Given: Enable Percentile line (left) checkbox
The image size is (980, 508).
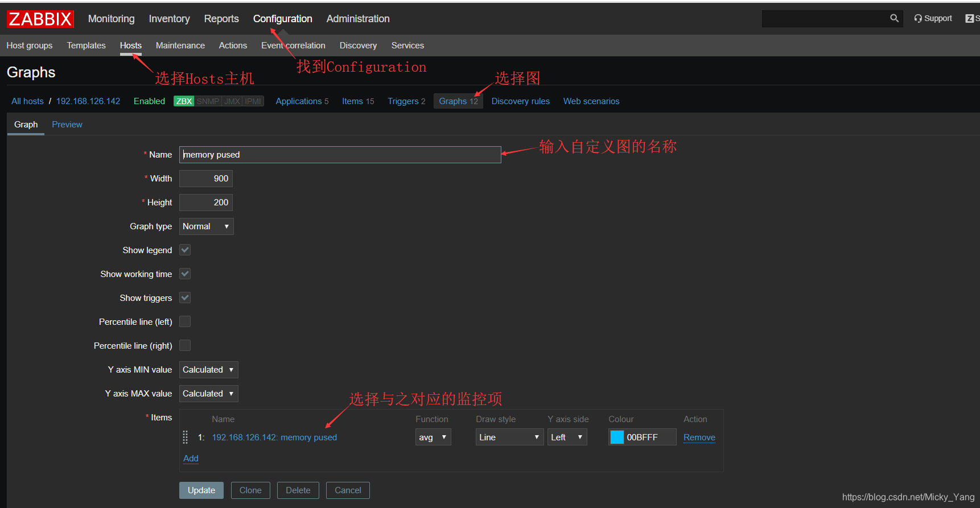Looking at the screenshot, I should point(185,321).
